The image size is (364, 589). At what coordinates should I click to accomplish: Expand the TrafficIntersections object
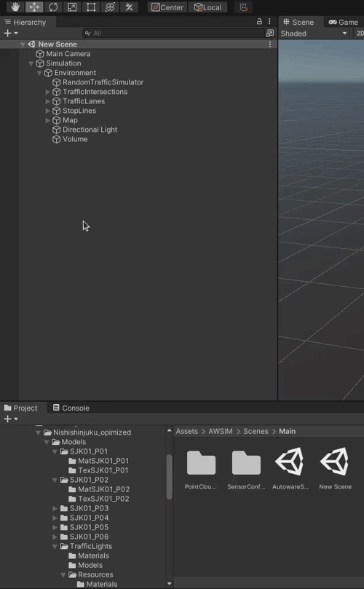tap(48, 92)
